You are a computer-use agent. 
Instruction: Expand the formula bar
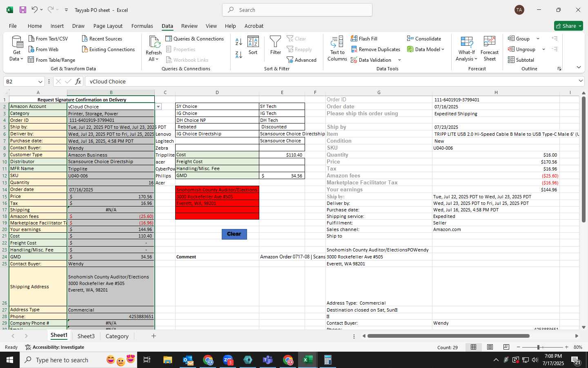click(581, 81)
